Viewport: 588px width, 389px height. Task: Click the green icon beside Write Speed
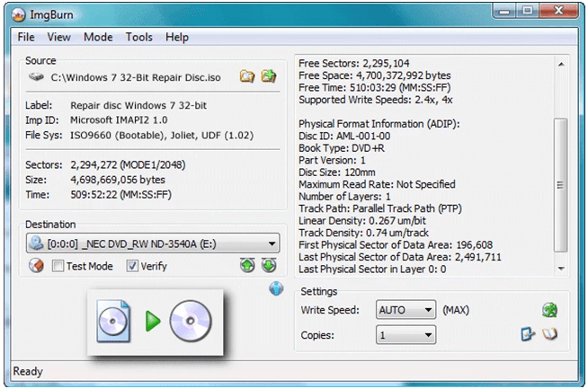click(x=549, y=310)
